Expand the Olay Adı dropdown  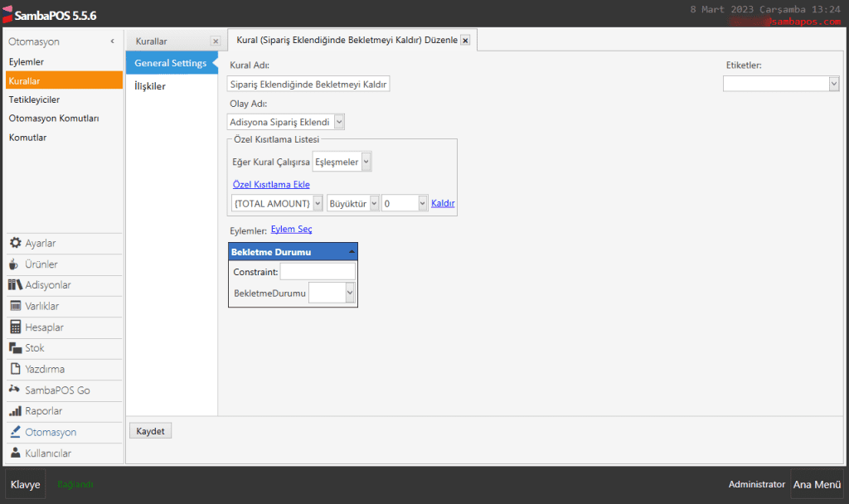(x=339, y=122)
